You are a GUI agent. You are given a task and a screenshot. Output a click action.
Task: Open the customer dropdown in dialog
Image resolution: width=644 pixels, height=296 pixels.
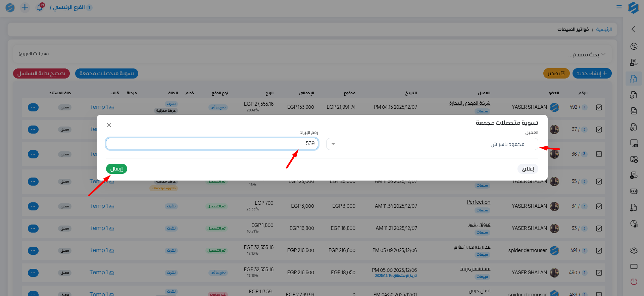click(x=432, y=144)
